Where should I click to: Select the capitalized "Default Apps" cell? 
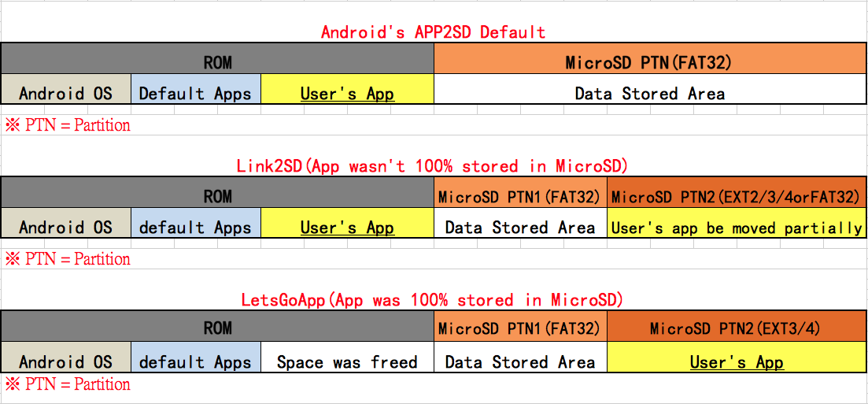point(195,94)
